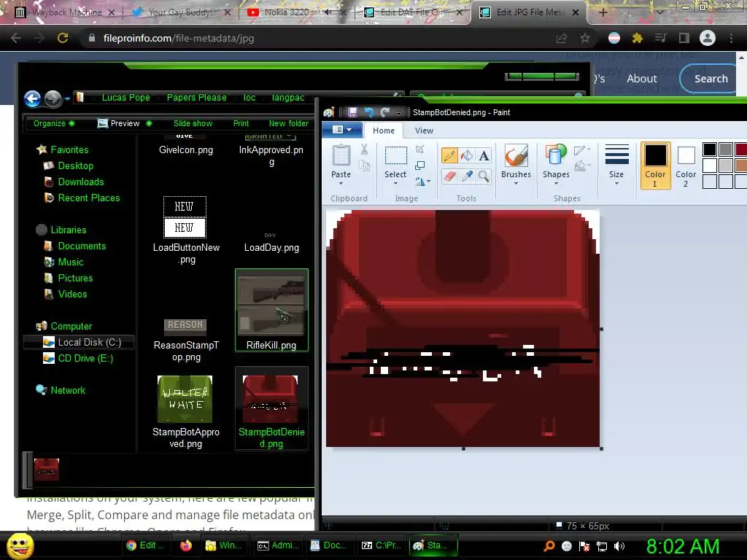Click the Explorer back arrow button
The height and width of the screenshot is (560, 747).
click(x=32, y=99)
